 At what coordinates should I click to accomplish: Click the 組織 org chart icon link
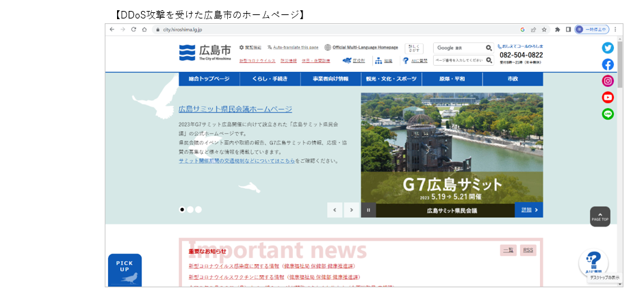point(384,61)
